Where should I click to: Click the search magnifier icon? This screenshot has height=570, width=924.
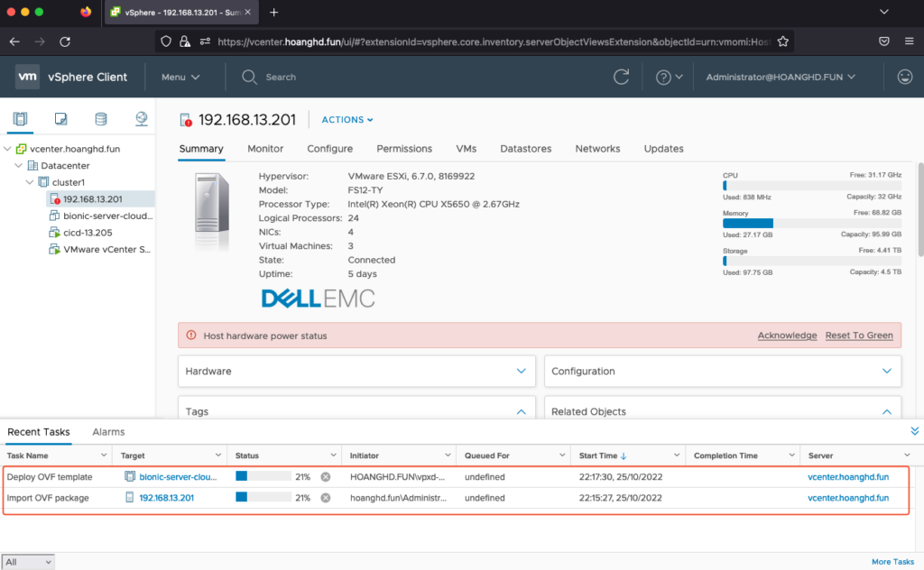(x=249, y=78)
